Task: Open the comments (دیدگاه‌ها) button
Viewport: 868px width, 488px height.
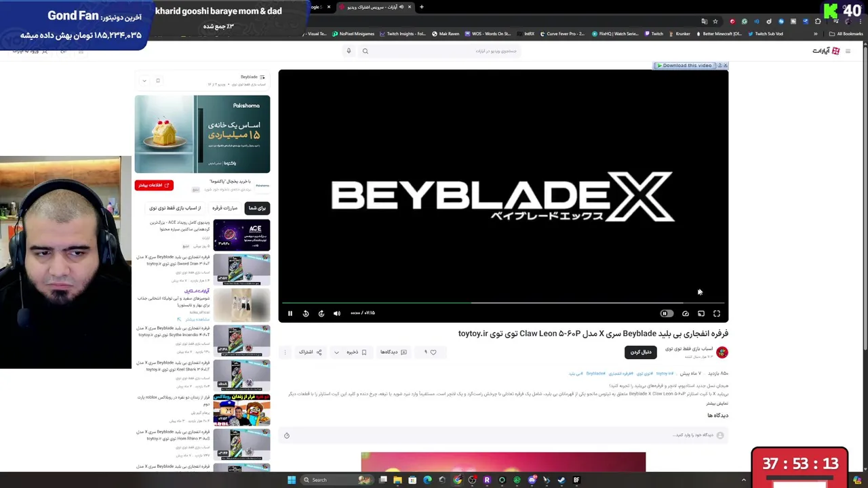Action: point(393,352)
